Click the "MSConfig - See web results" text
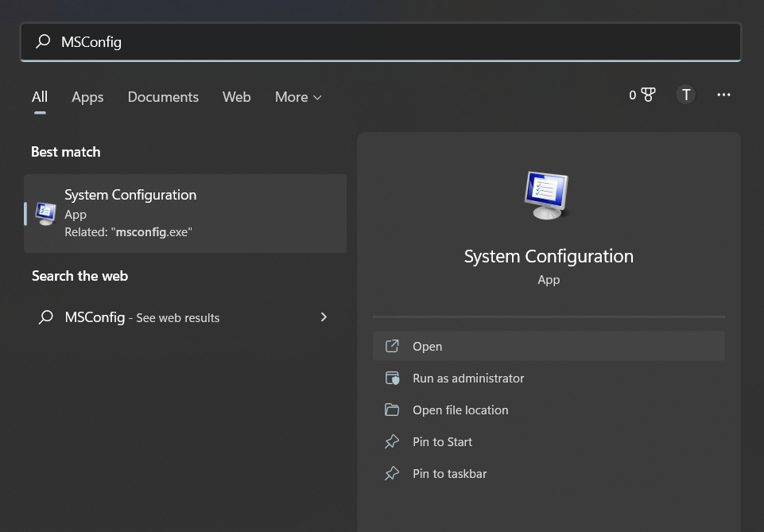Viewport: 764px width, 532px height. [x=142, y=317]
